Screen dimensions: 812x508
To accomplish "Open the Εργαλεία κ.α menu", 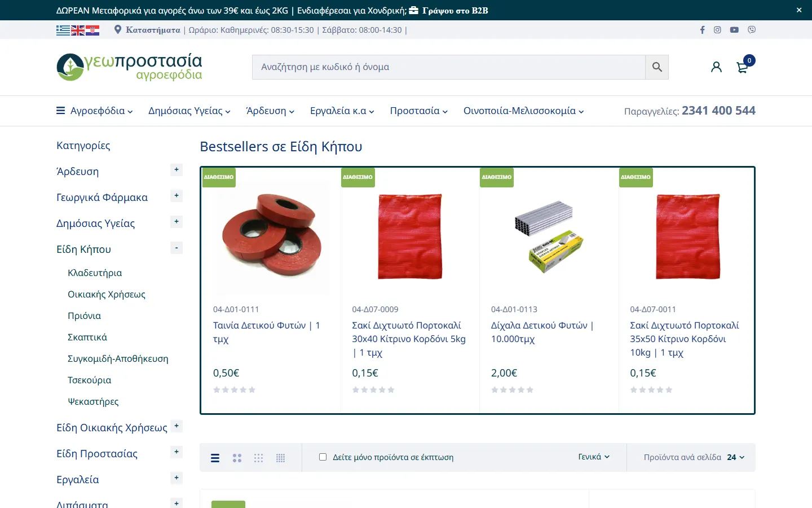I will click(x=342, y=111).
